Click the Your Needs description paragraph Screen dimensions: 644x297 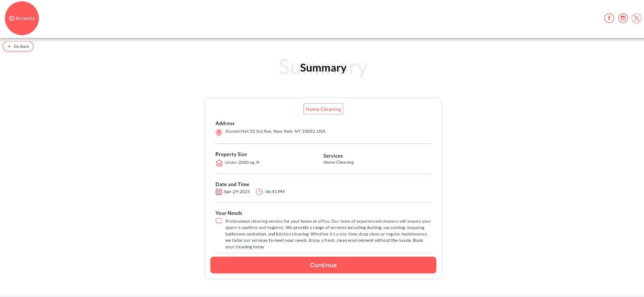(327, 234)
